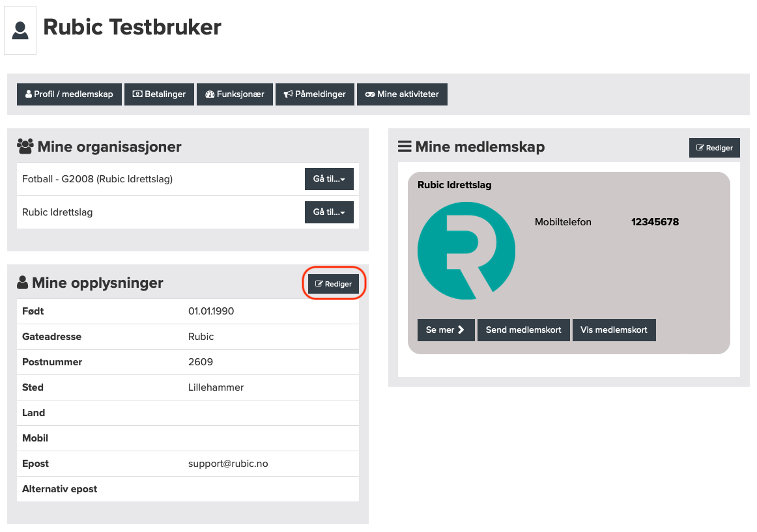The height and width of the screenshot is (532, 757).
Task: Click the Gateadresse value Rubic
Action: tap(201, 337)
